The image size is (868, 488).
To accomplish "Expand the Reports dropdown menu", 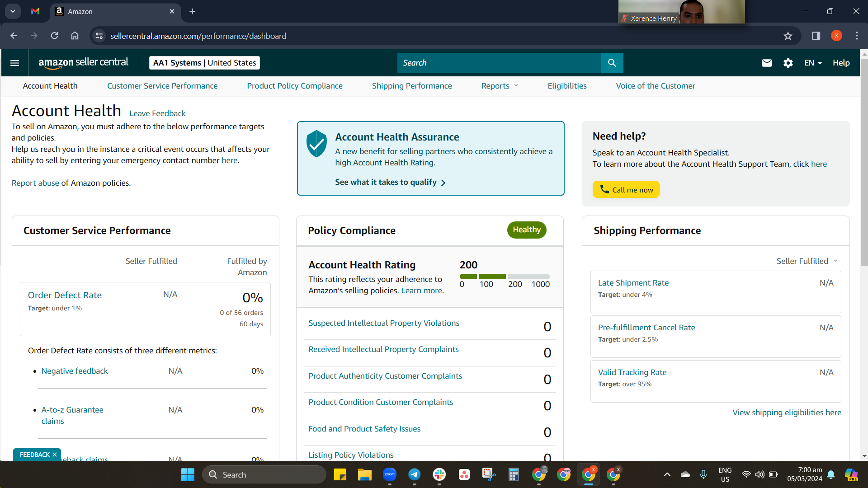I will point(500,86).
